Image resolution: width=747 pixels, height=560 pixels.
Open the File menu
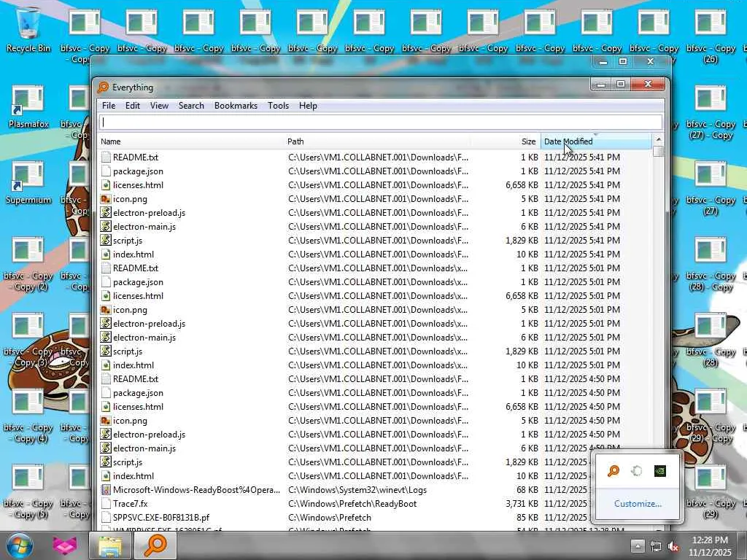coord(109,106)
